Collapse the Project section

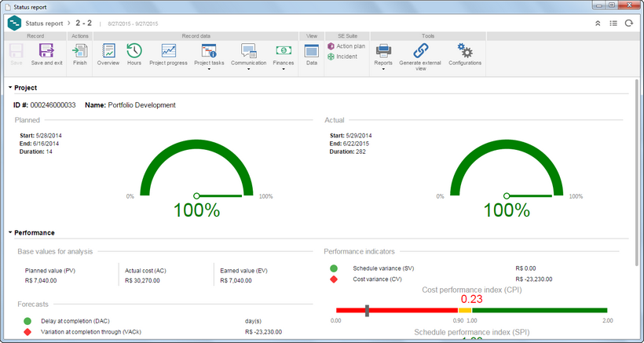(10, 87)
